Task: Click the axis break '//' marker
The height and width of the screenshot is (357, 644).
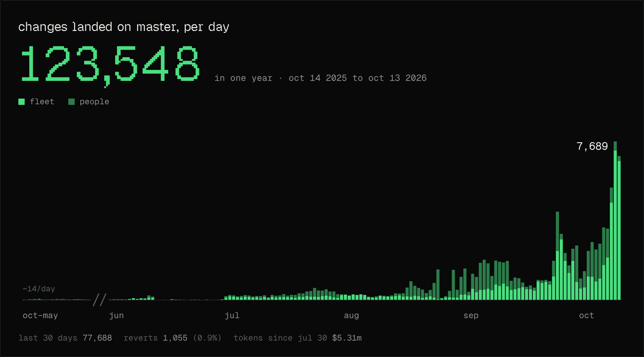Action: click(99, 300)
